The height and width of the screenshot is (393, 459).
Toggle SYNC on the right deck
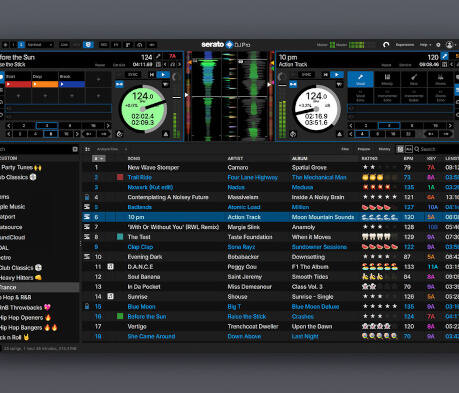(306, 75)
